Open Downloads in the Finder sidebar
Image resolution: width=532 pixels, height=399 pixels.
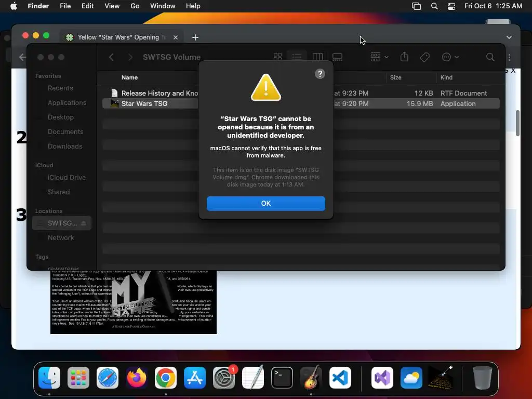point(65,147)
